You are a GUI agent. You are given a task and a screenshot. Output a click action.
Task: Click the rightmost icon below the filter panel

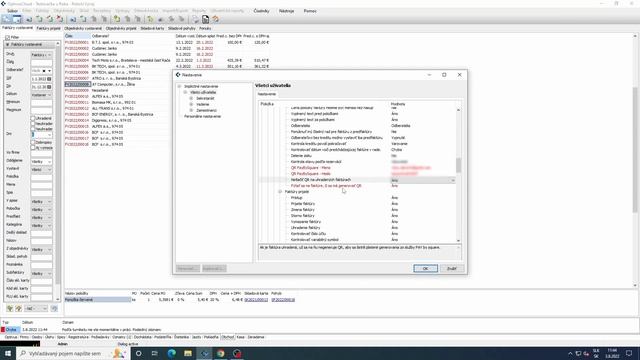54,309
